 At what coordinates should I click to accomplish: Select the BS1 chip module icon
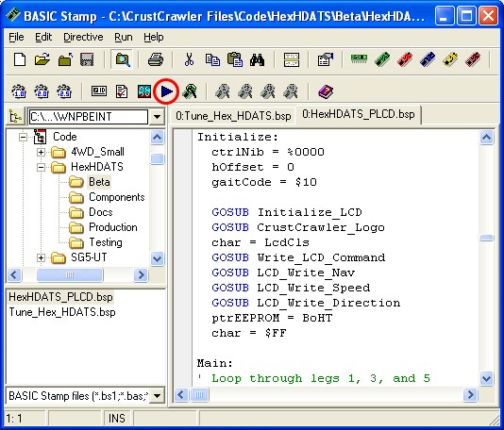click(x=359, y=59)
